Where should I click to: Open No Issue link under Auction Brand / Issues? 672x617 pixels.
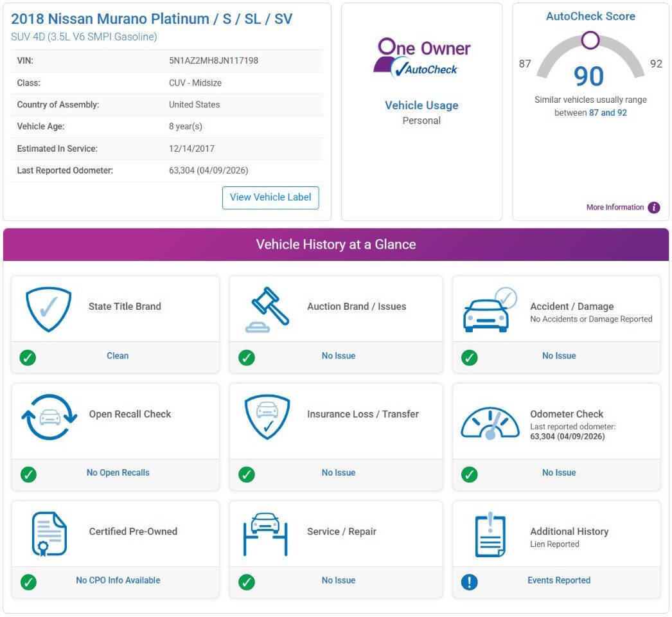tap(339, 355)
